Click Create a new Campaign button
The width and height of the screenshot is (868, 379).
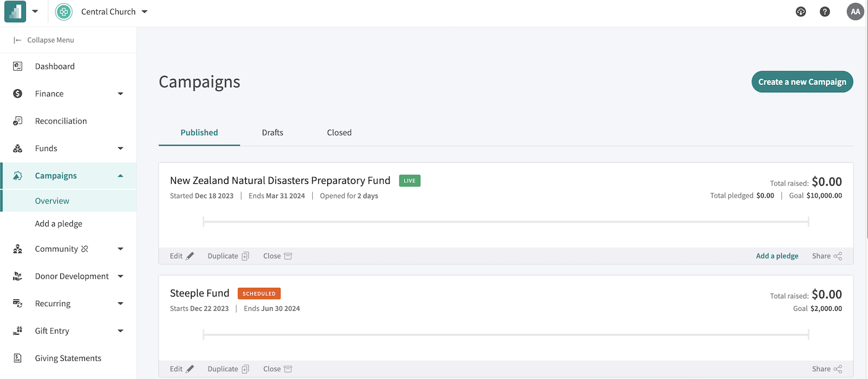point(802,82)
